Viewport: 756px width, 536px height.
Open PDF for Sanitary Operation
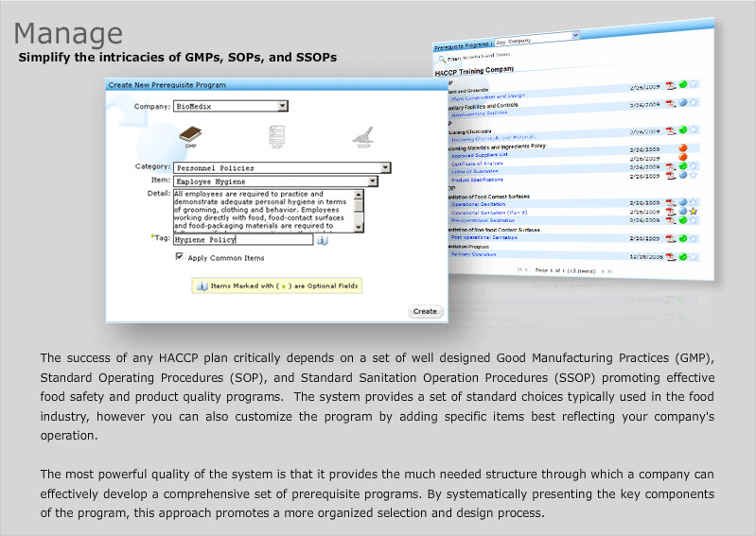point(671,257)
